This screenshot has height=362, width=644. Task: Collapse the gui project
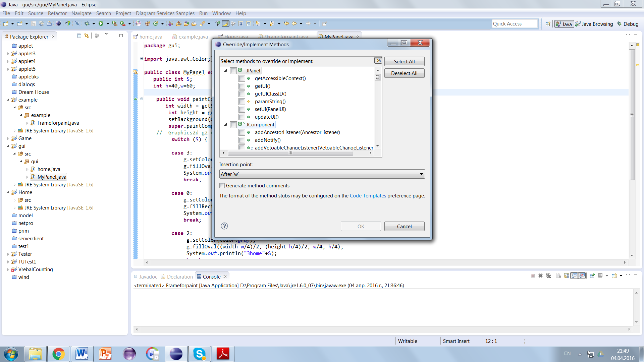click(8, 146)
